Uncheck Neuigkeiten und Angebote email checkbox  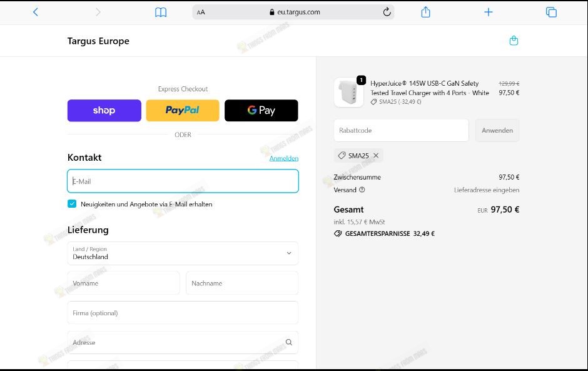tap(72, 204)
